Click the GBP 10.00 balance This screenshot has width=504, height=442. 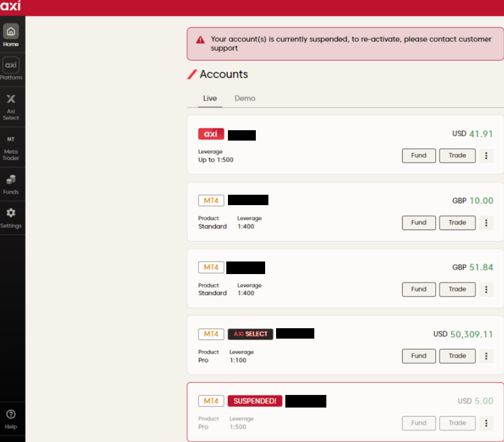click(472, 201)
